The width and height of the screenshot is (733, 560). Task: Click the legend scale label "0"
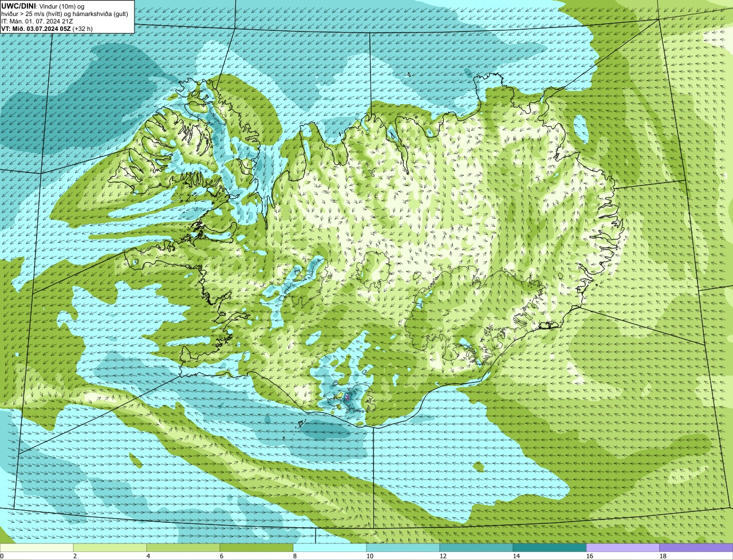click(x=2, y=556)
